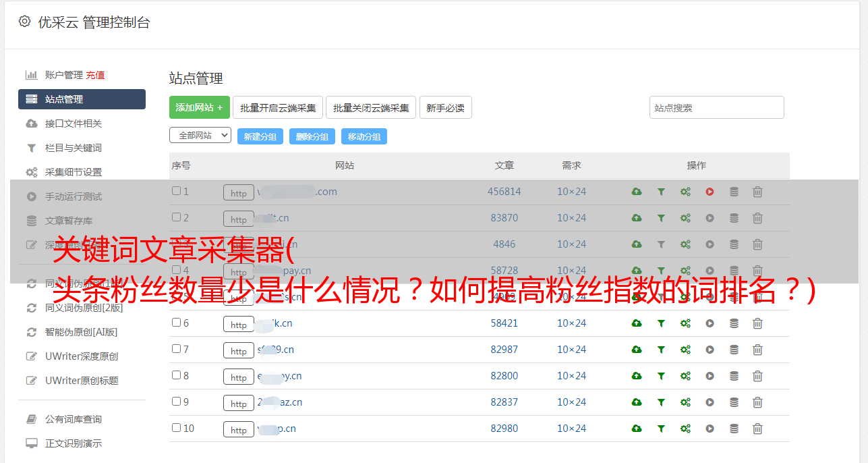Image resolution: width=868 pixels, height=463 pixels.
Task: Select the checkbox for site row 6
Action: coord(176,323)
